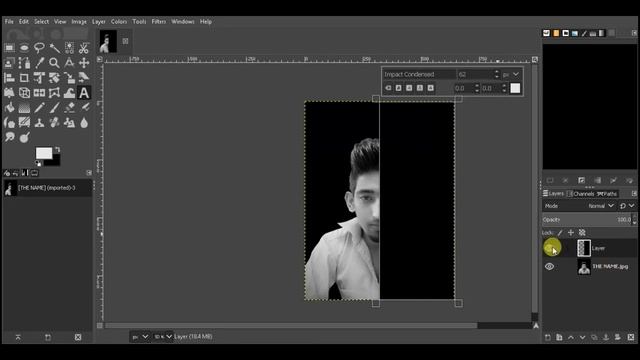Lower the selected layer down

[x=582, y=337]
